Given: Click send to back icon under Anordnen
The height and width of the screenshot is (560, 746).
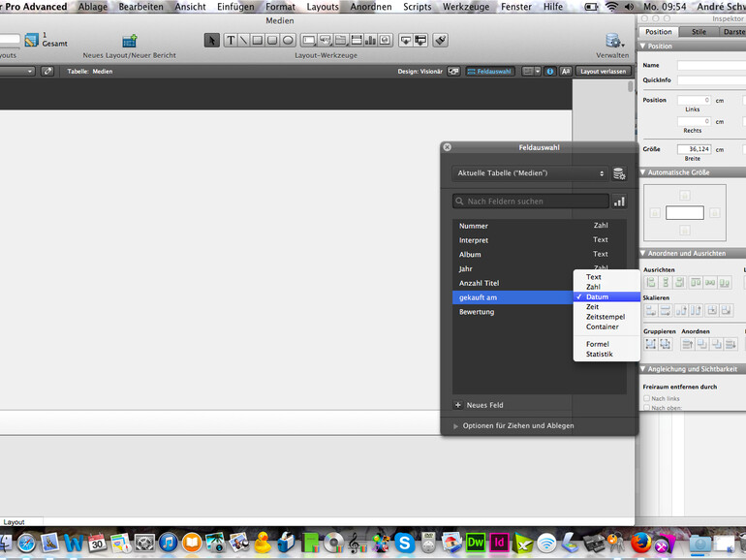Looking at the screenshot, I should 730,344.
